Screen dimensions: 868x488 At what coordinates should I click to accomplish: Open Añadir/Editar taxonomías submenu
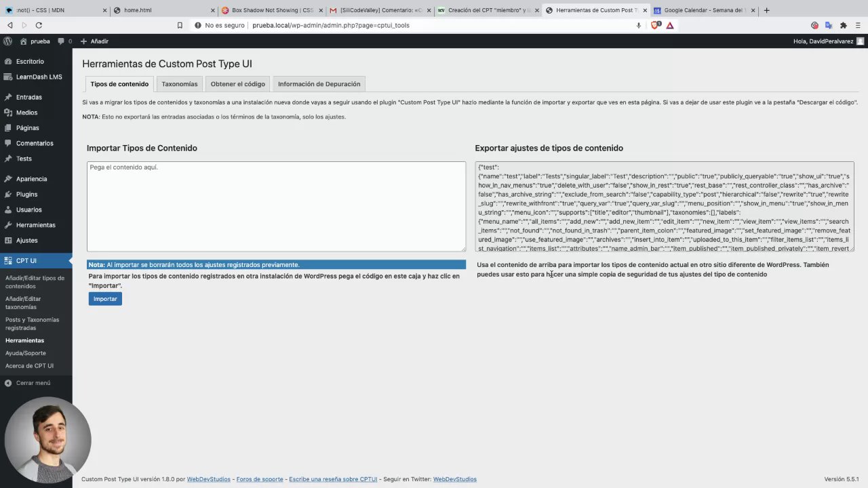click(23, 303)
